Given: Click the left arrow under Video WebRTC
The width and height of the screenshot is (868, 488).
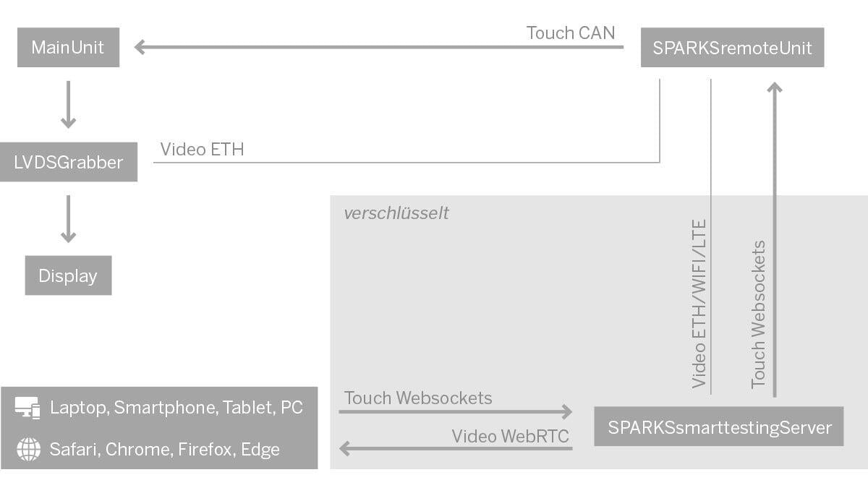Looking at the screenshot, I should pyautogui.click(x=456, y=449).
